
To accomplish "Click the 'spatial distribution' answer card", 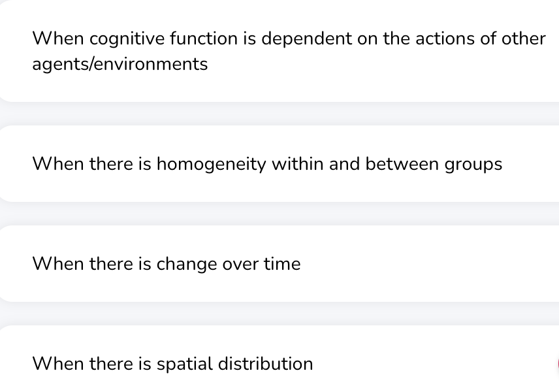I will click(x=279, y=363).
